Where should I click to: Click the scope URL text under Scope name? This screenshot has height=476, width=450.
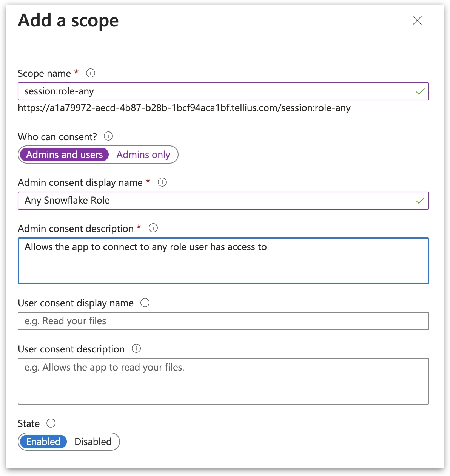point(184,108)
